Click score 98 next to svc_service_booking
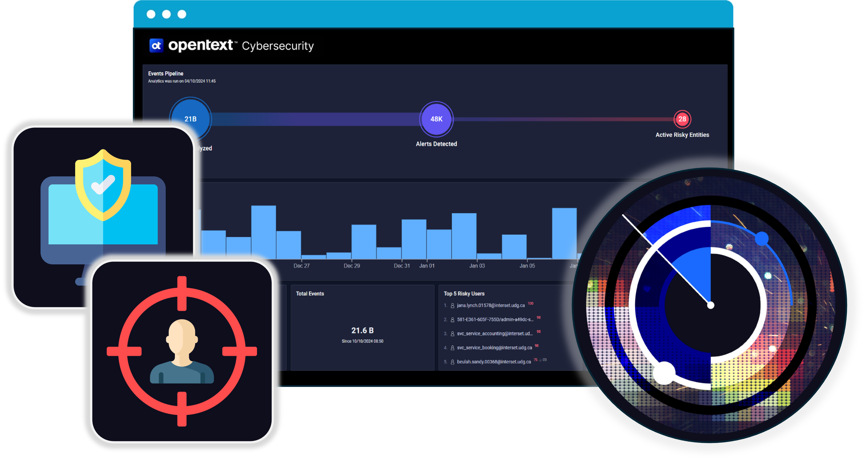868x464 pixels. (536, 346)
